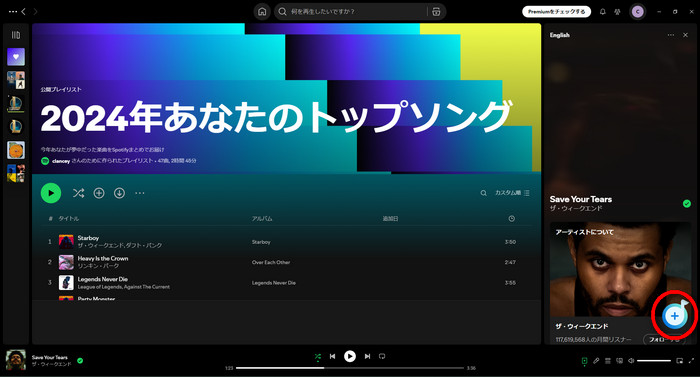Skip to the next track
This screenshot has height=377, width=700.
tap(367, 356)
